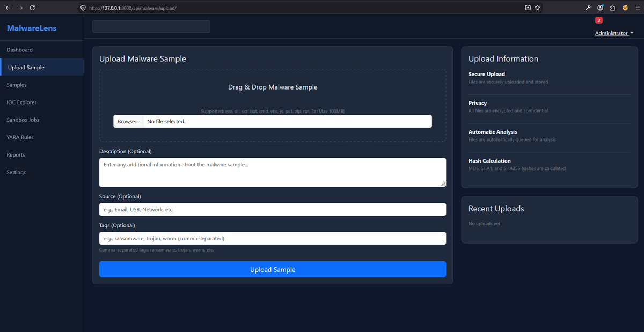Viewport: 644px width, 332px height.
Task: Bookmark this page with the star icon
Action: 537,8
